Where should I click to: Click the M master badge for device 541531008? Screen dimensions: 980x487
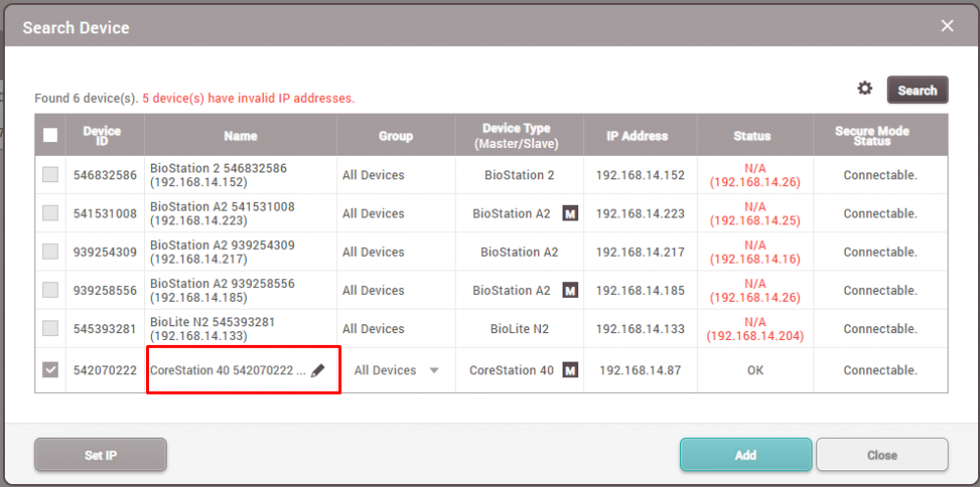point(569,214)
